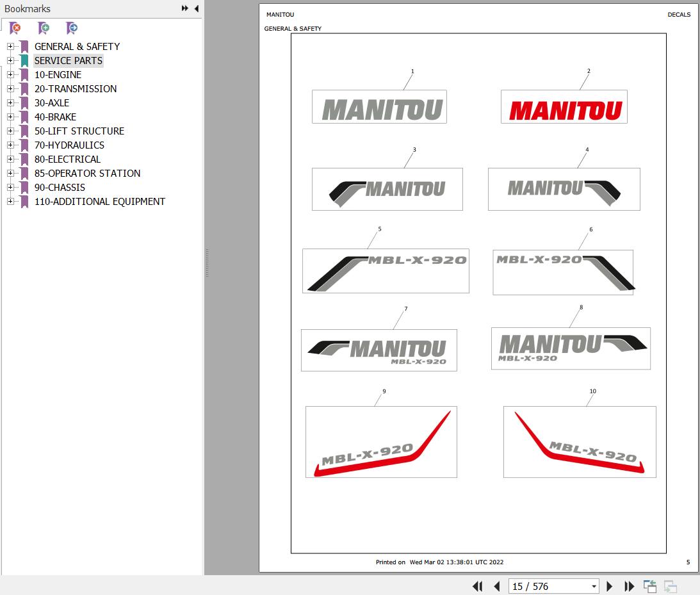700x595 pixels.
Task: Click the Printed on date footer text
Action: point(440,562)
